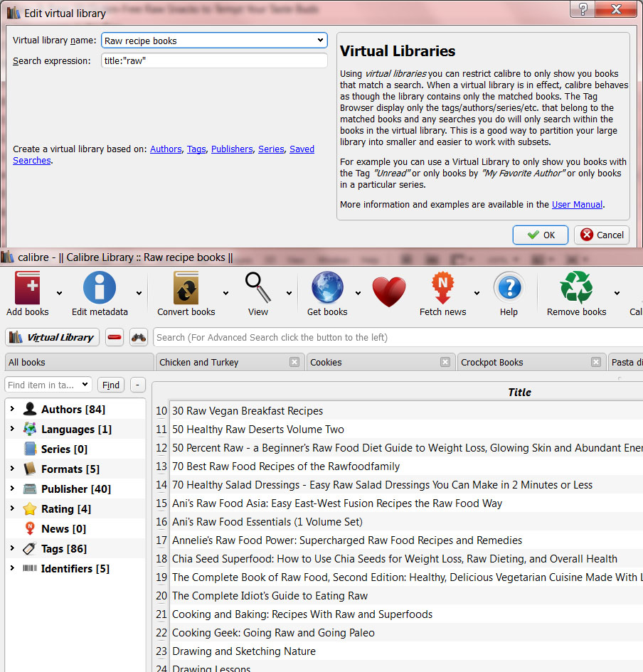Viewport: 643px width, 672px height.
Task: Close the Cookies tab
Action: point(445,362)
